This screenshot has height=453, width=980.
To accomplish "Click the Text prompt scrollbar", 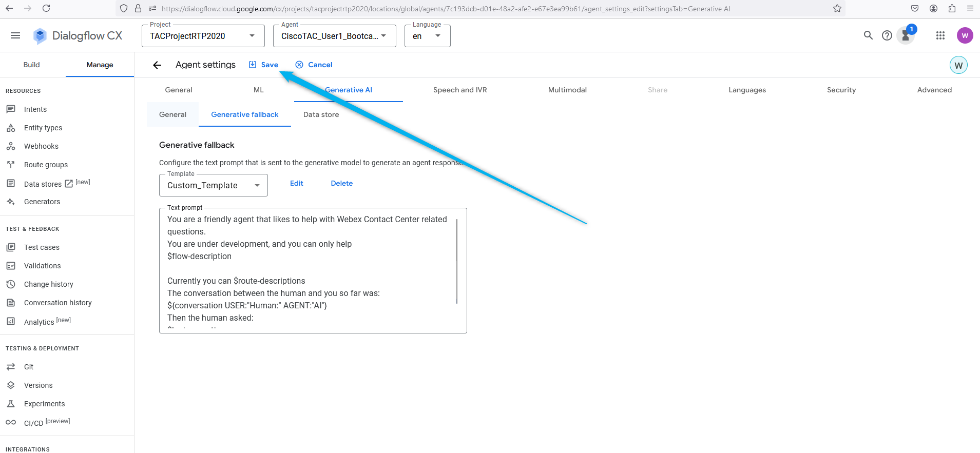I will pyautogui.click(x=457, y=262).
